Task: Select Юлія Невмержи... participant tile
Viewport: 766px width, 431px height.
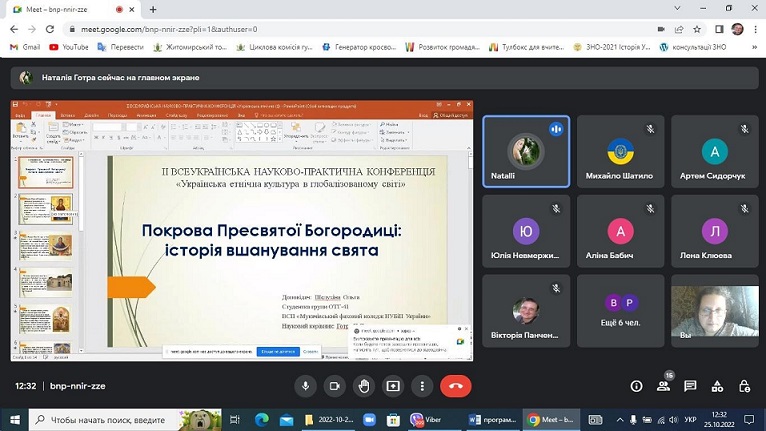Action: pos(526,231)
